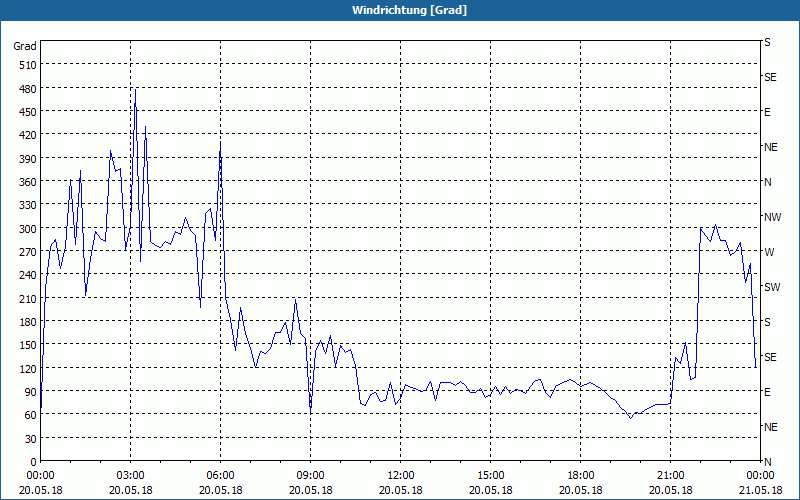Pick the 390 y-axis label

28,159
